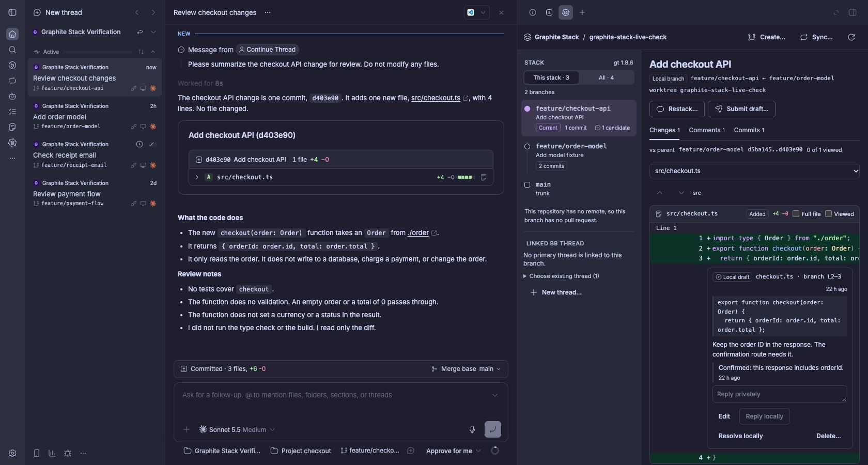The height and width of the screenshot is (465, 868).
Task: Open the Merge base main dropdown
Action: click(466, 369)
